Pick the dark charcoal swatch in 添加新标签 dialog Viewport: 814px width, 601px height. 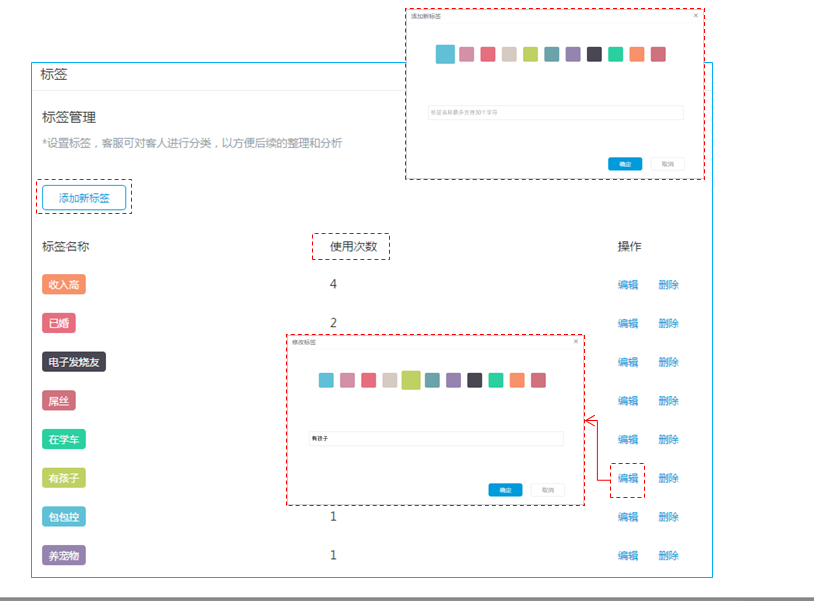(x=594, y=54)
